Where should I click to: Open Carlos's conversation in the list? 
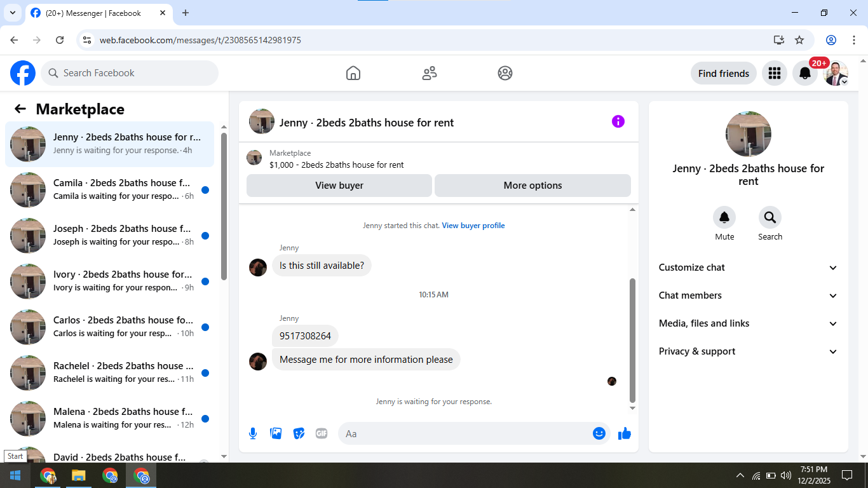tap(109, 327)
